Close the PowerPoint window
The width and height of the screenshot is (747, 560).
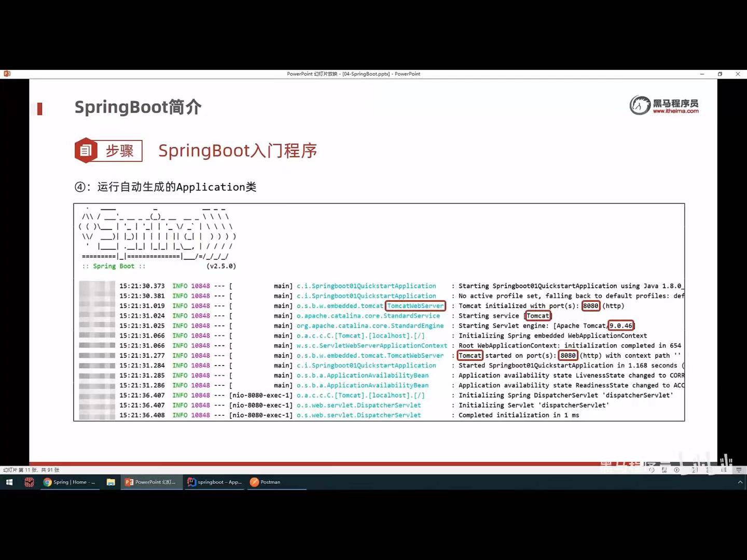tap(738, 74)
